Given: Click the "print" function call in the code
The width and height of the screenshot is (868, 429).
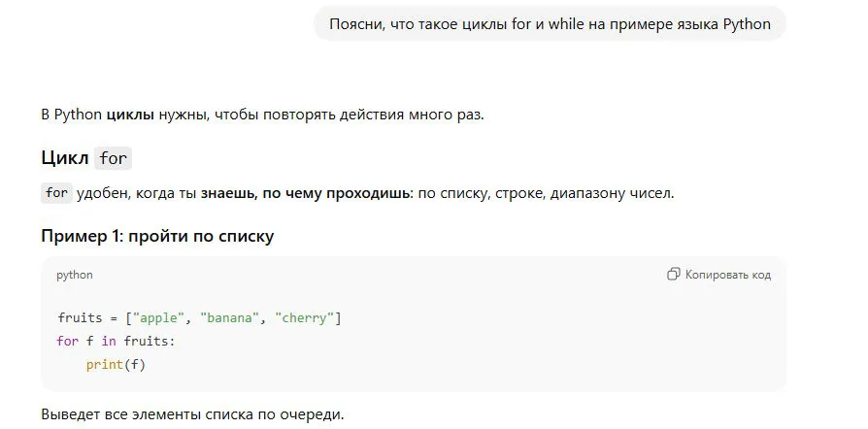Looking at the screenshot, I should pos(104,364).
